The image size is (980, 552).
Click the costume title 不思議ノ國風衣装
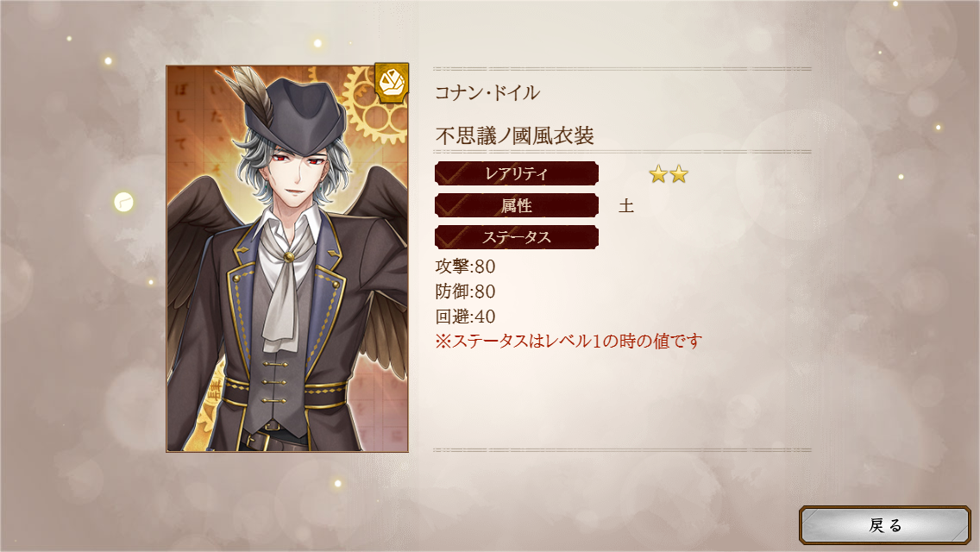pyautogui.click(x=514, y=135)
